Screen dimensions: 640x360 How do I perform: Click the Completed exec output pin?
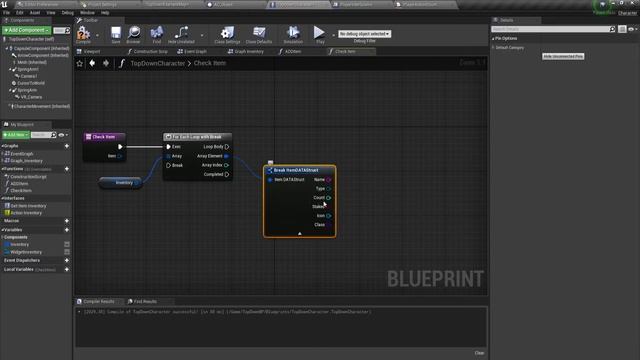click(x=227, y=174)
